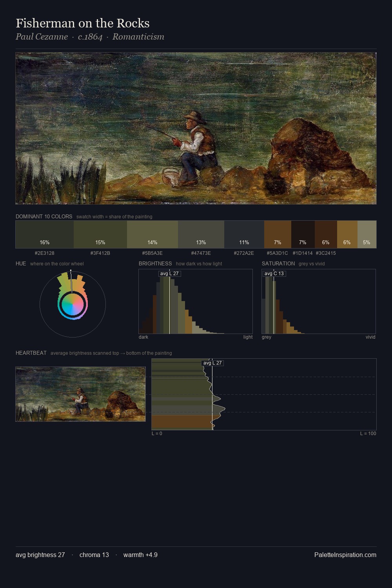Click the 'SATURATION' section heading

[278, 263]
